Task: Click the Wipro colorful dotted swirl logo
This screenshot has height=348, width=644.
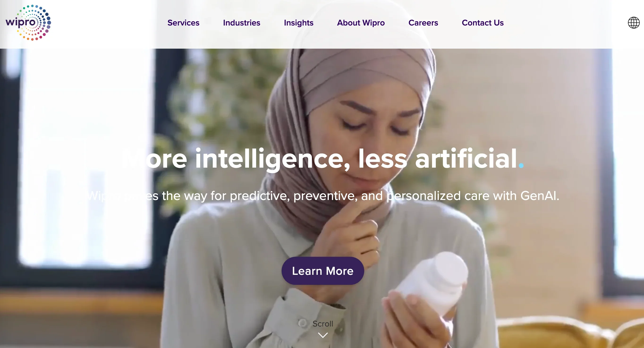Action: click(x=28, y=22)
